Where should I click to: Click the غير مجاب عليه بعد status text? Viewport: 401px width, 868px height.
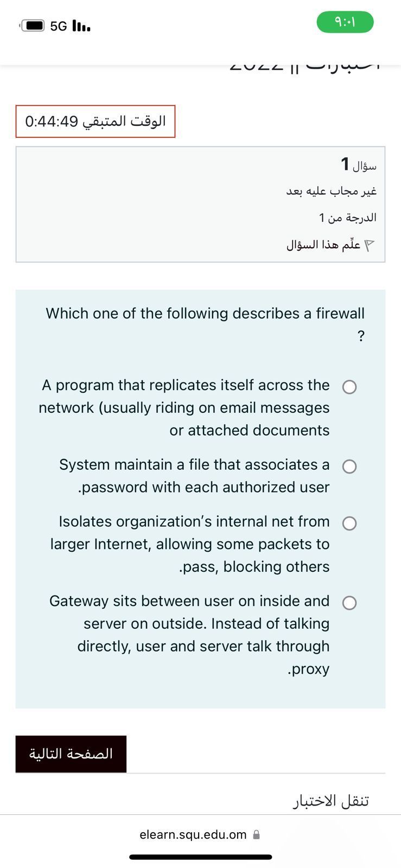click(332, 191)
